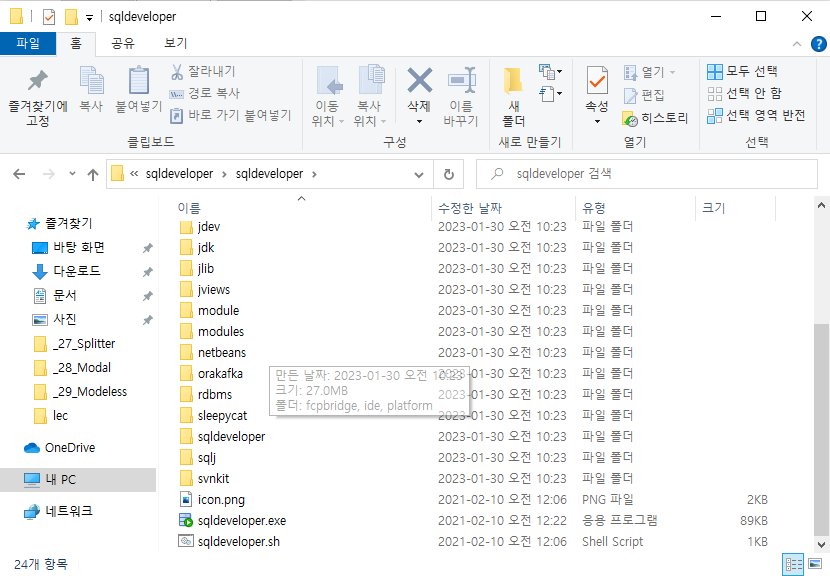830x576 pixels.
Task: Select the sqldeveloper.sh shell script
Action: click(239, 542)
